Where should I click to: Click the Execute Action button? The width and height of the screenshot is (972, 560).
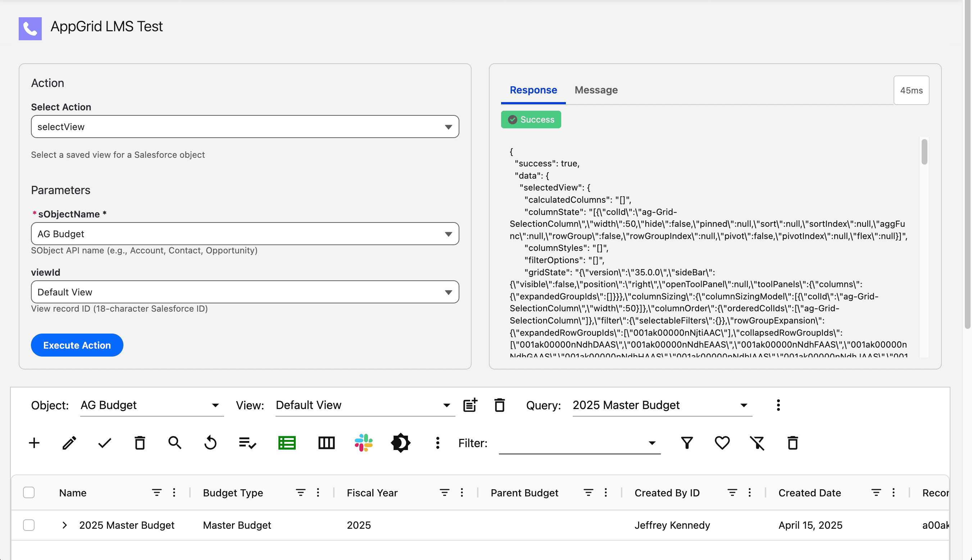[x=77, y=345]
